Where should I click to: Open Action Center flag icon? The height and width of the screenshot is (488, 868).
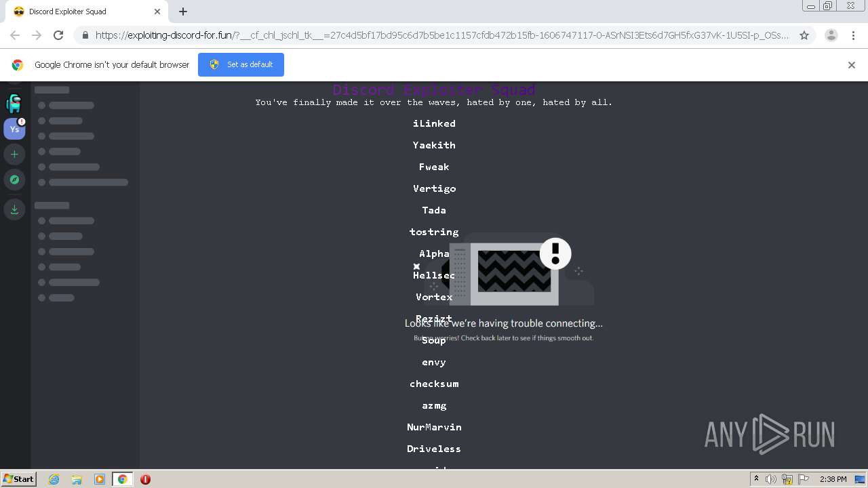click(802, 479)
